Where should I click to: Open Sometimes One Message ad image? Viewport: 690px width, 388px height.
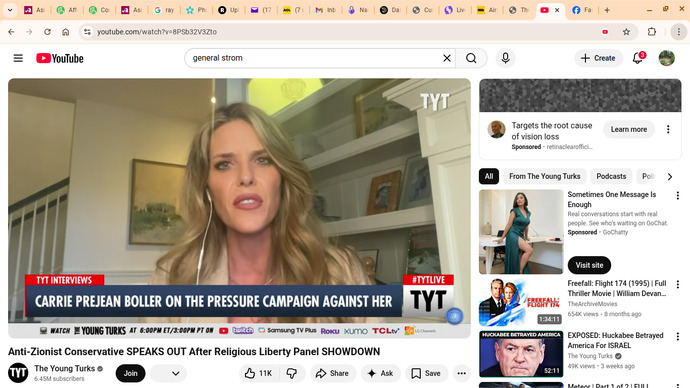(521, 232)
